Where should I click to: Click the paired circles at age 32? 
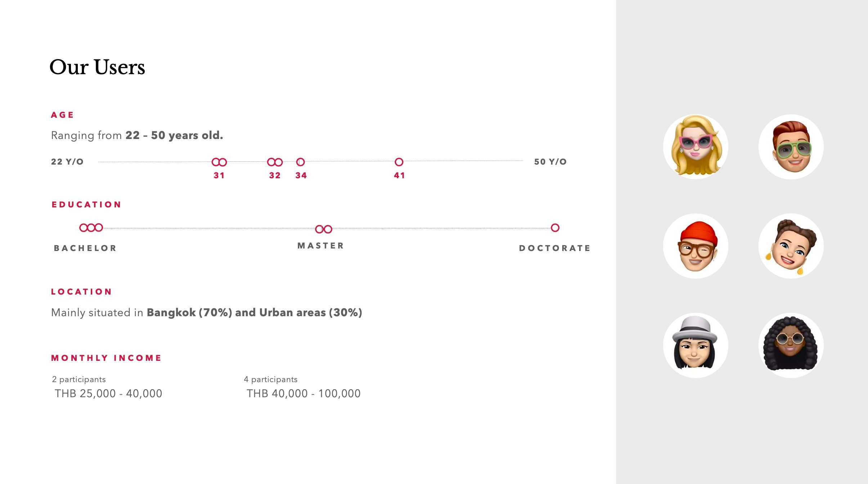[x=275, y=162]
